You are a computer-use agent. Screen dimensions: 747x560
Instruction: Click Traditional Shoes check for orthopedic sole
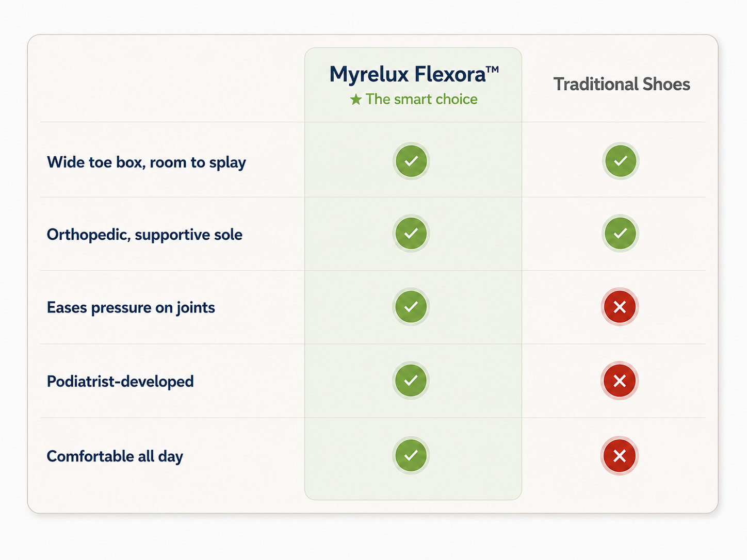click(620, 233)
